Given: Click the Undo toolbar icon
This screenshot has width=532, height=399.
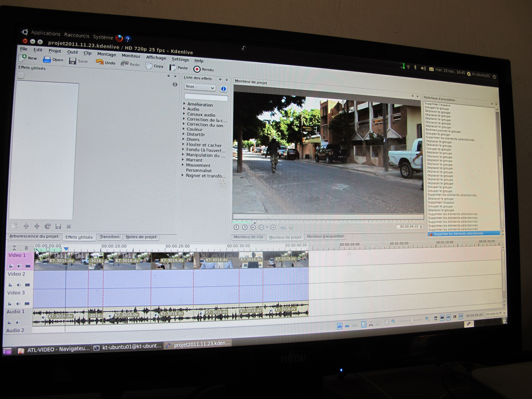Looking at the screenshot, I should click(x=100, y=62).
